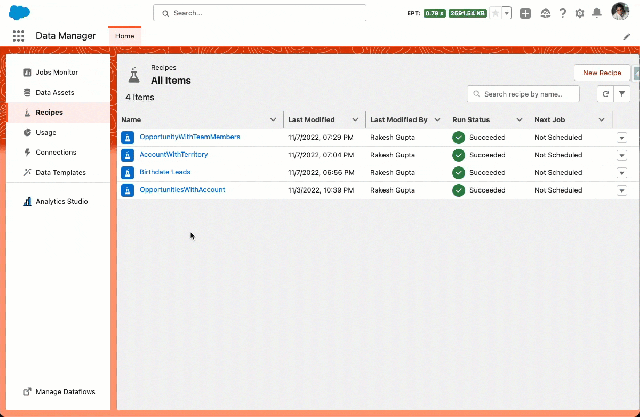
Task: Click the edit page pencil icon
Action: click(627, 37)
